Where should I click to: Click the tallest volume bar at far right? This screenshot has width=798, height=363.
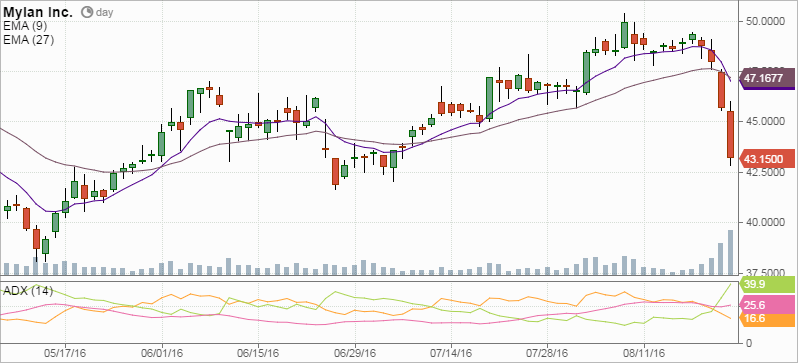(730, 253)
